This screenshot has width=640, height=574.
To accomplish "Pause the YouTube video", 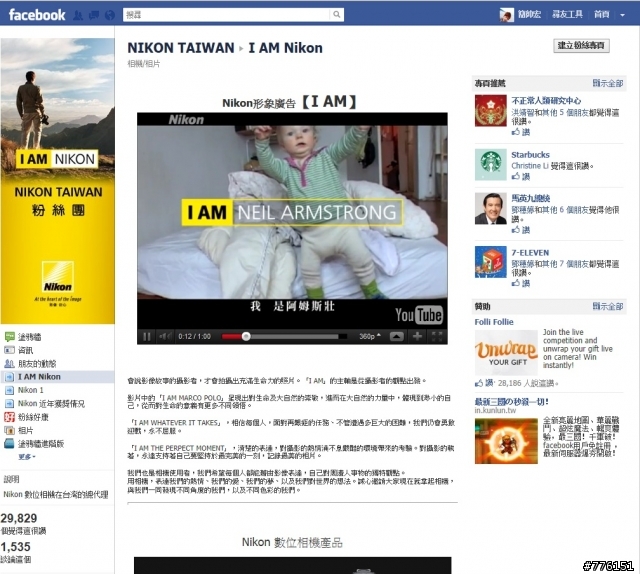I will [147, 336].
